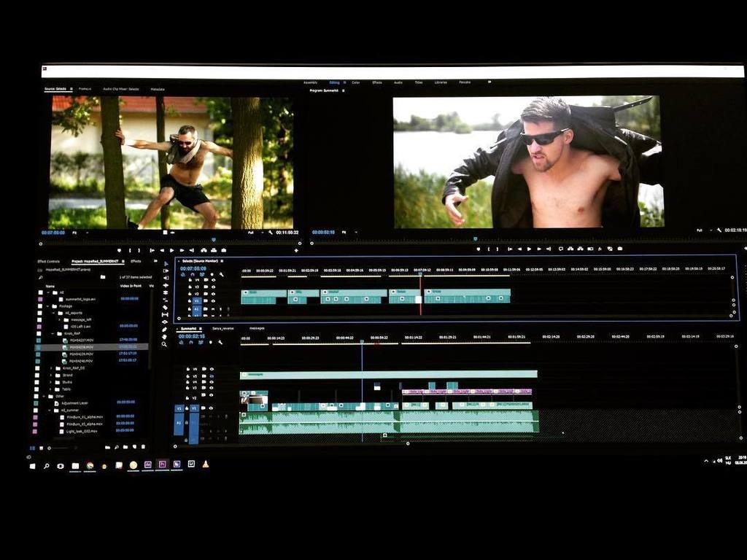Toggle V6 track eye in Summerhit timeline

coord(212,369)
